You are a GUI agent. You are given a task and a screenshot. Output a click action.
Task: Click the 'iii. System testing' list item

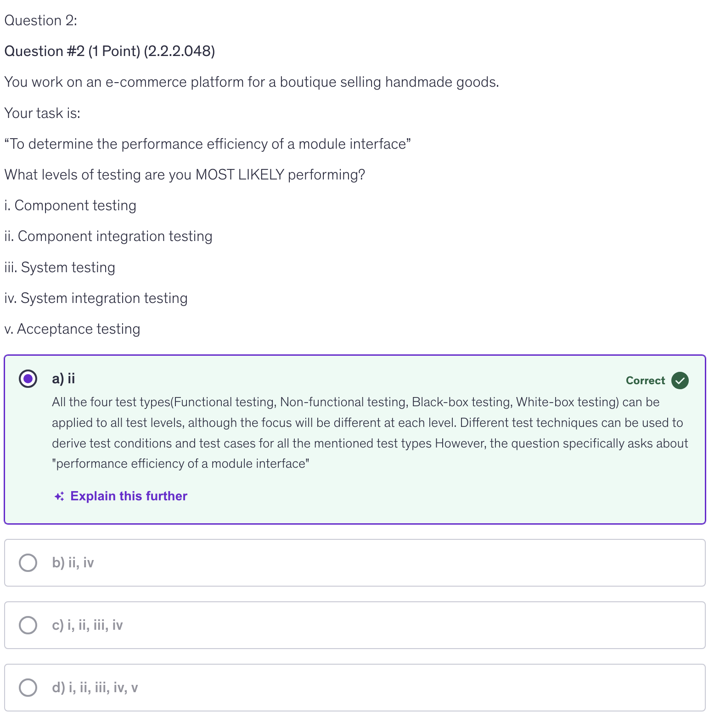point(60,268)
